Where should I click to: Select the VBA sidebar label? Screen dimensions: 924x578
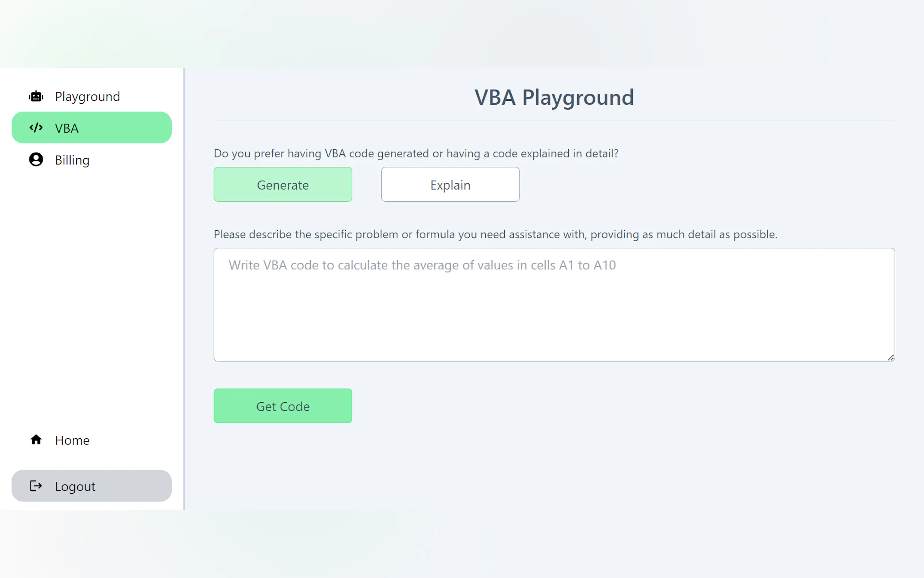67,128
